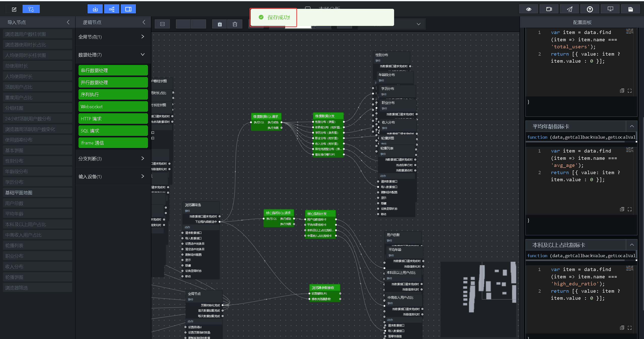644x339 pixels.
Task: Select 24小时活跃用户数分布 import item
Action: click(x=37, y=119)
